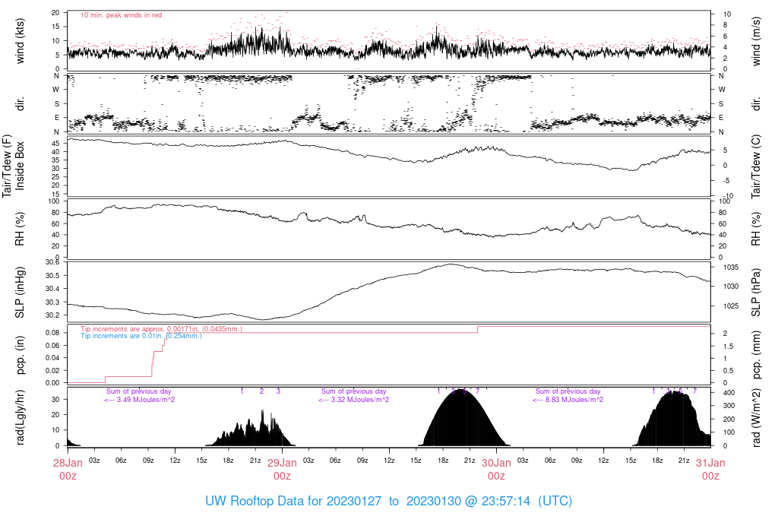Screen dimensions: 778x532
Task: Select the 'wind (m/s)' axis label
Action: [756, 41]
